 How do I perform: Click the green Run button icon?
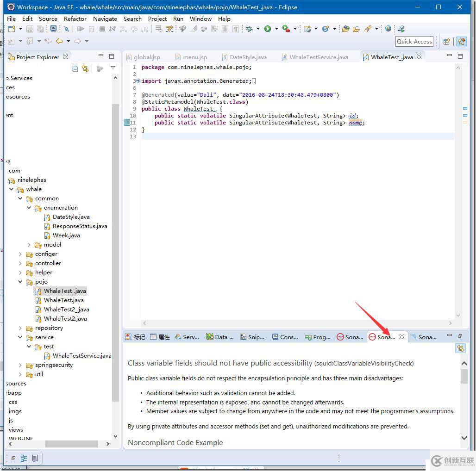pos(268,29)
